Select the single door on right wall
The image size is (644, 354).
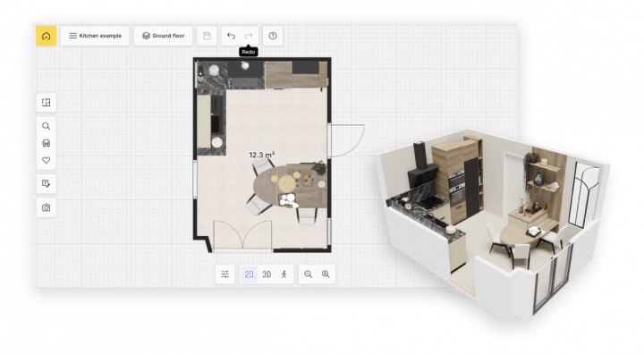coord(346,140)
